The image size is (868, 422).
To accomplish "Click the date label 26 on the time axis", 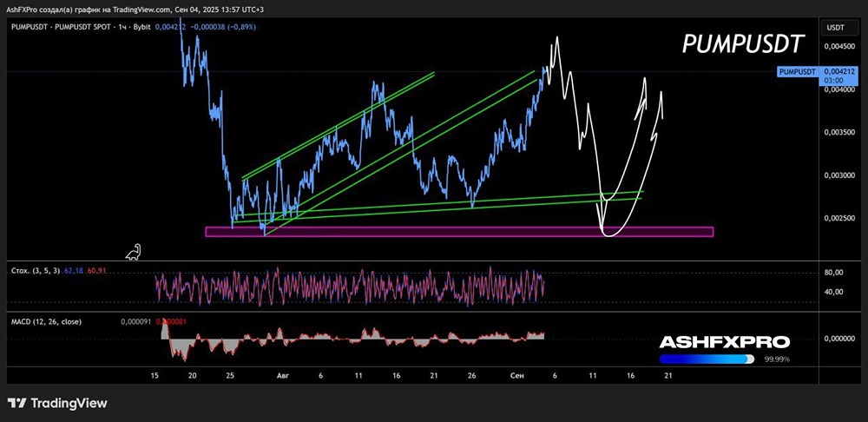I will click(471, 375).
